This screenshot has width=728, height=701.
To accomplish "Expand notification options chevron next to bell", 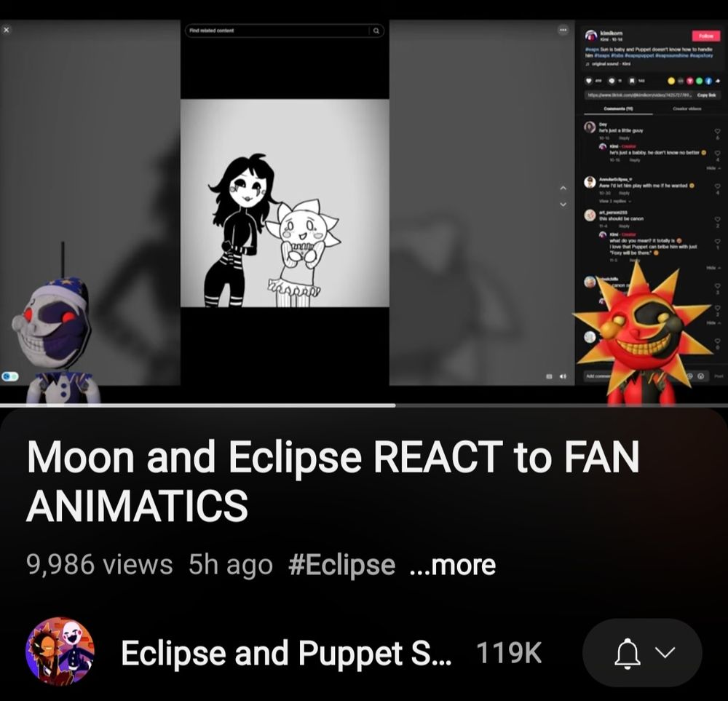I will [665, 653].
